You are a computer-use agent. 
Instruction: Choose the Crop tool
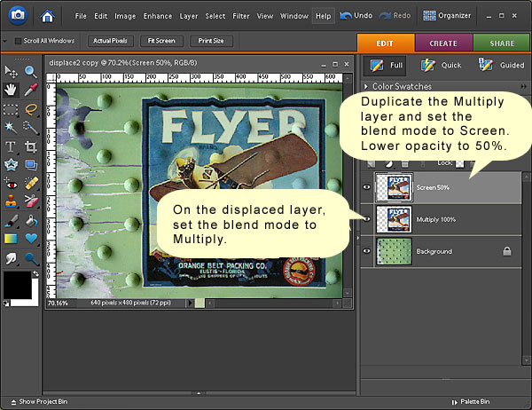coord(31,146)
